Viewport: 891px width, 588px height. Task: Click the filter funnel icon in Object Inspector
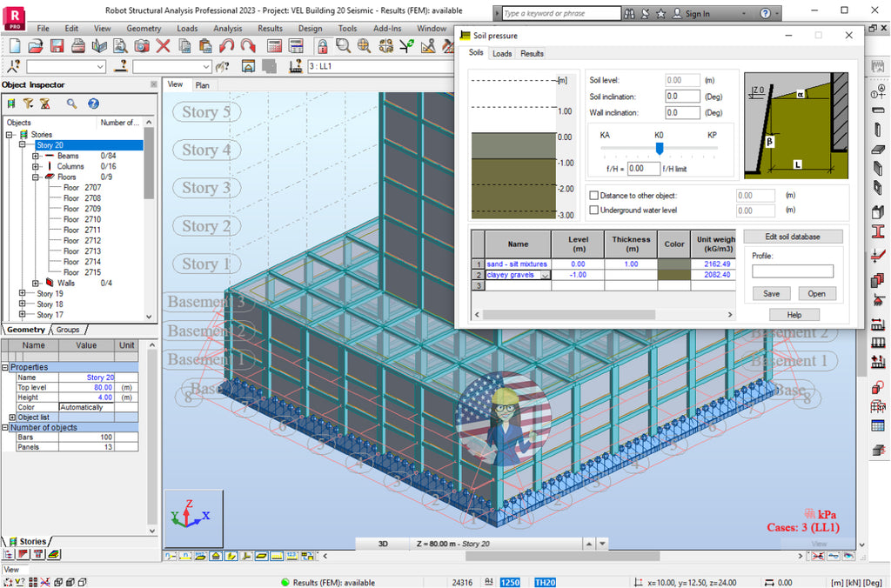29,103
